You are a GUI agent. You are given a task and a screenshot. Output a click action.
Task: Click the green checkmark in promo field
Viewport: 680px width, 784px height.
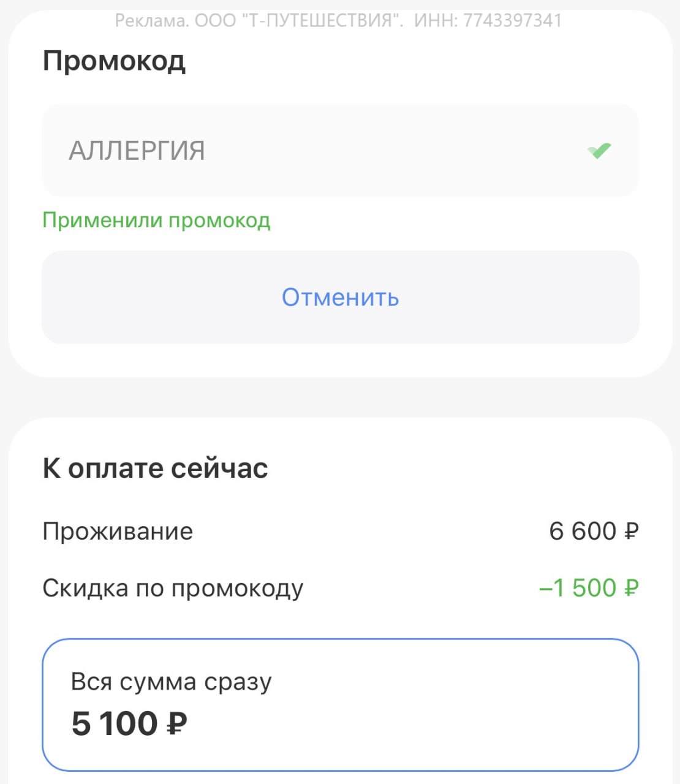click(599, 150)
